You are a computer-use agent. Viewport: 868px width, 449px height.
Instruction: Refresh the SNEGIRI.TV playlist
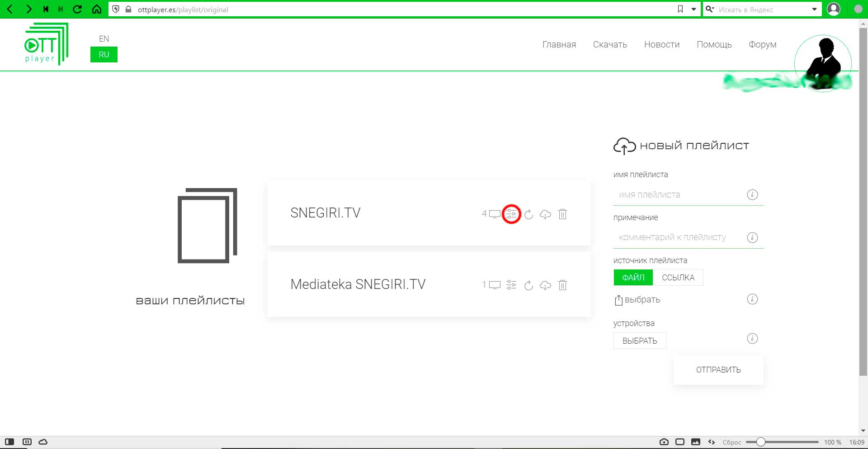pos(528,214)
